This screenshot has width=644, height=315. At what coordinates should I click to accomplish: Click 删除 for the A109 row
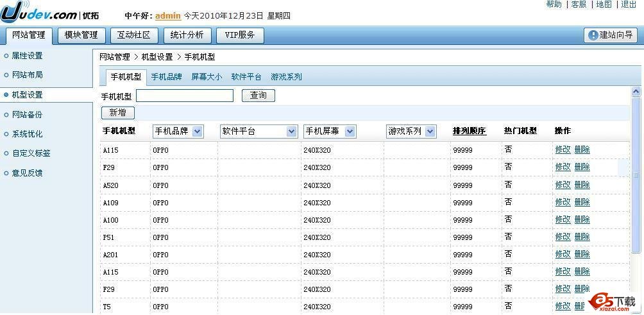tap(582, 202)
